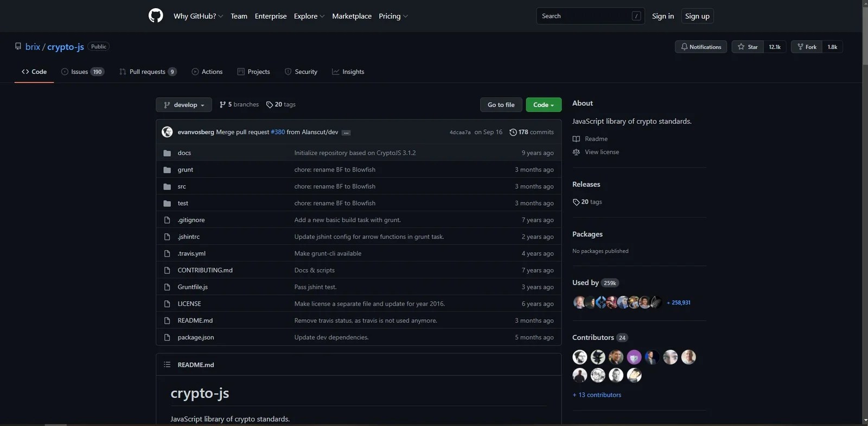Click the 12.1k star count
The width and height of the screenshot is (868, 426).
click(x=775, y=47)
